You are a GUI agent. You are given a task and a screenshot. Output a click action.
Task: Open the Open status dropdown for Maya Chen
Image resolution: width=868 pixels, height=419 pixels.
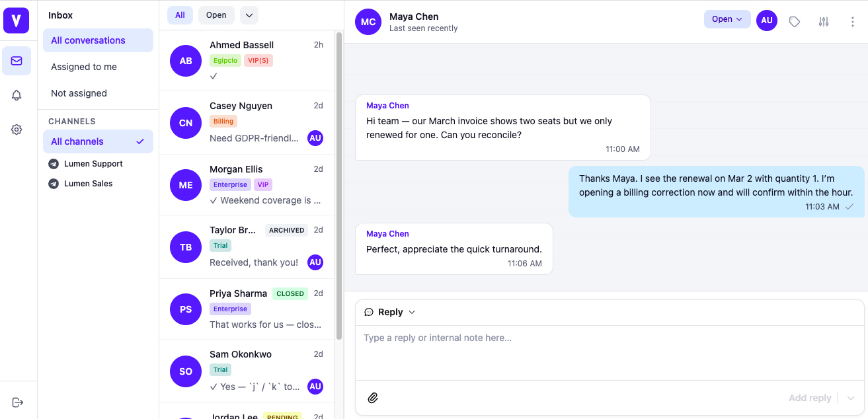coord(727,19)
